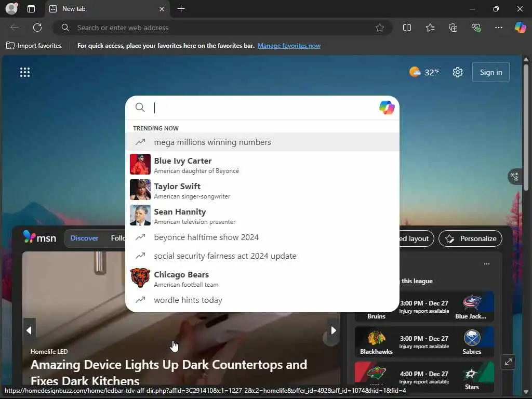532x399 pixels.
Task: Open the profile avatar in title bar
Action: [11, 9]
